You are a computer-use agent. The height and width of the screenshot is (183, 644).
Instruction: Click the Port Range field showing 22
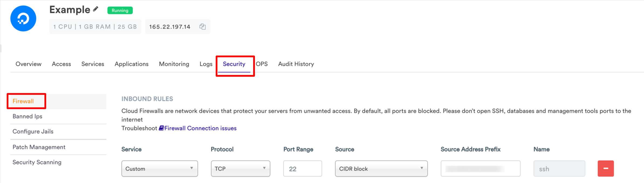(302, 168)
